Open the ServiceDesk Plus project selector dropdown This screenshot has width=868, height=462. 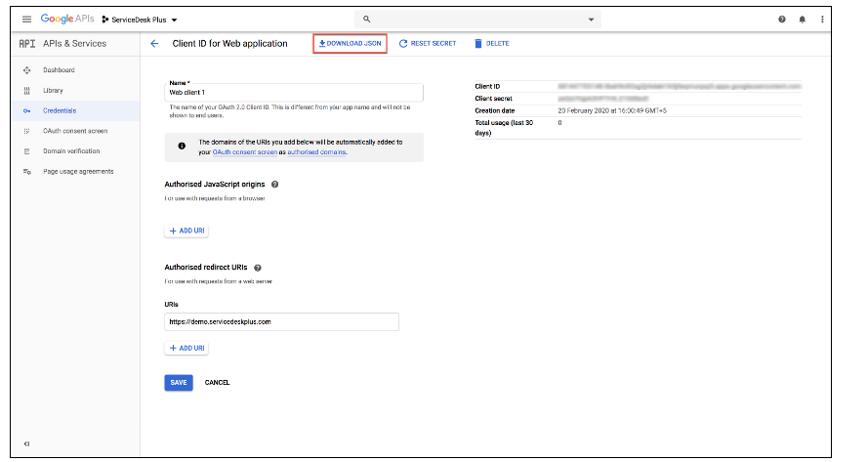(x=140, y=20)
